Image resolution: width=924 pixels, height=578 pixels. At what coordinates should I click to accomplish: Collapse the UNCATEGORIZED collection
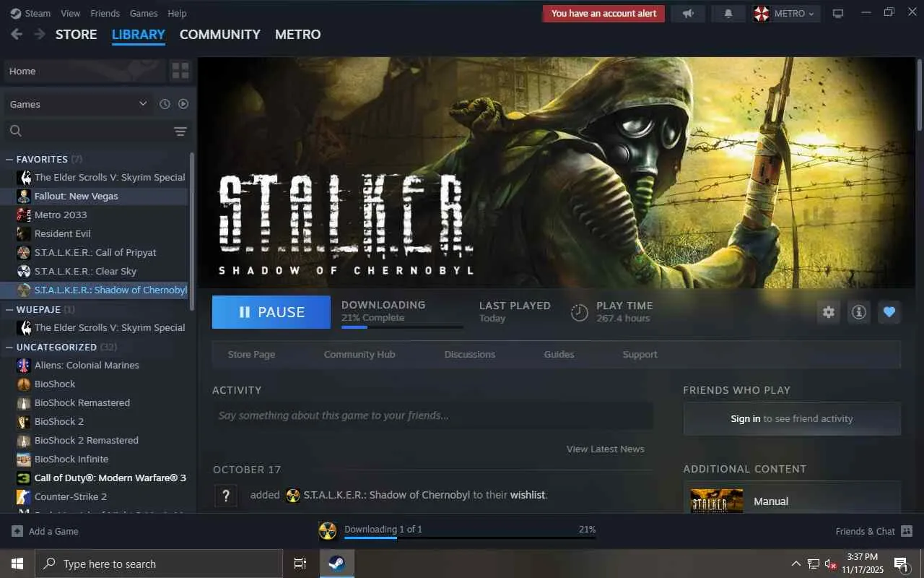(9, 347)
